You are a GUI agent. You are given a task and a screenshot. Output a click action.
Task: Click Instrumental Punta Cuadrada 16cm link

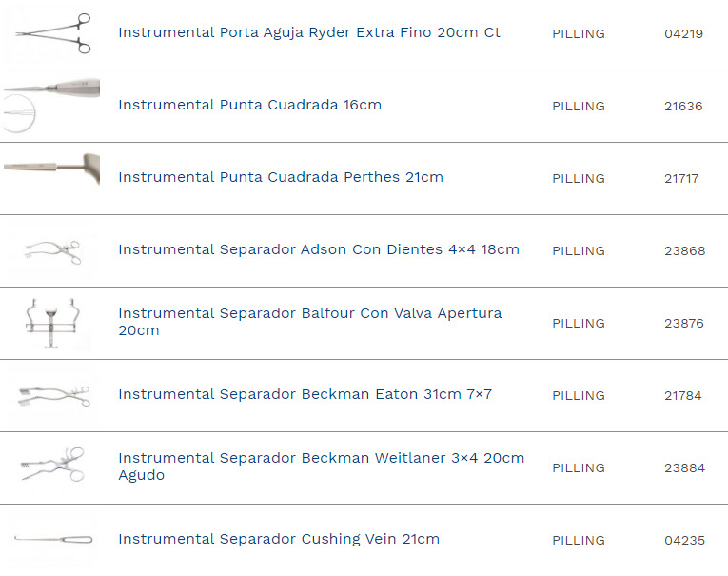249,106
